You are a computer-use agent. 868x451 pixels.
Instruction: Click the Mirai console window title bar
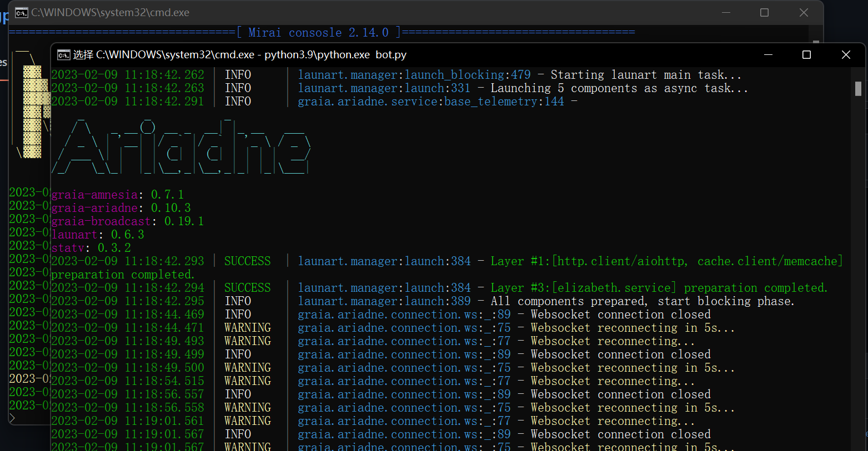pos(111,12)
